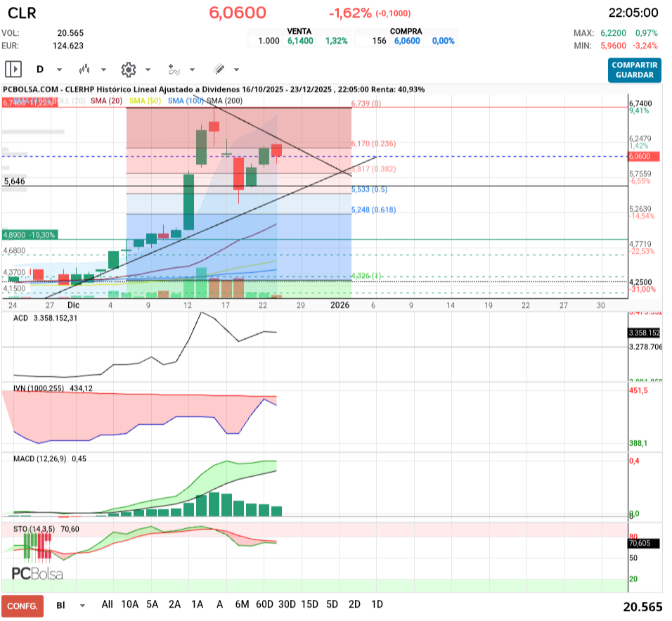Click the STO (14,3,5) indicator label
The image size is (672, 621).
pyautogui.click(x=34, y=529)
